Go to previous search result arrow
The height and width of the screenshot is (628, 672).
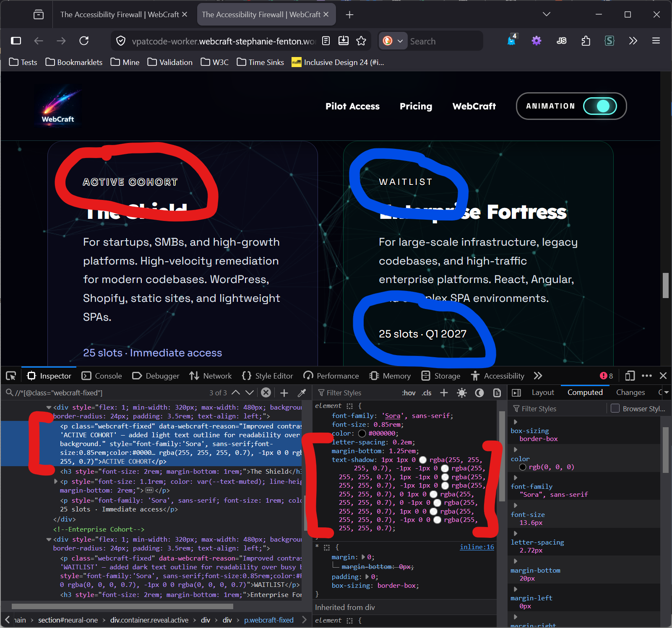(x=236, y=392)
